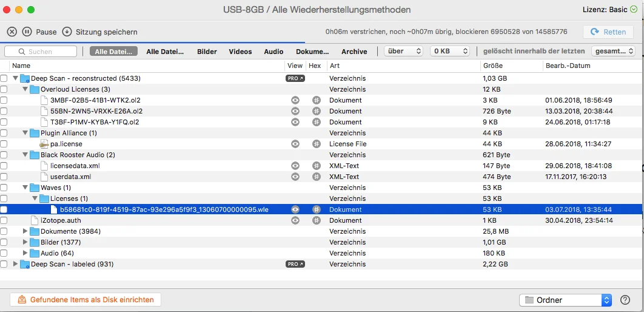Image resolution: width=644 pixels, height=312 pixels.
Task: Filter results by Archive
Action: [x=354, y=52]
